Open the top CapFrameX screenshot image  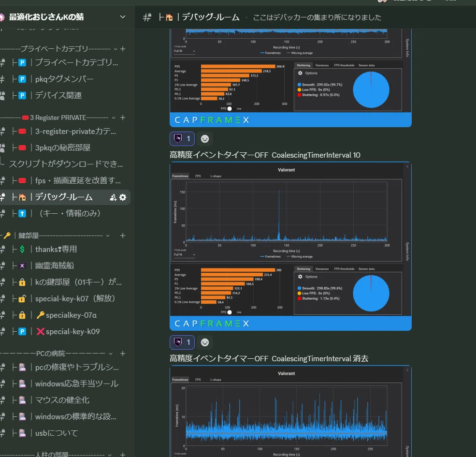point(290,78)
